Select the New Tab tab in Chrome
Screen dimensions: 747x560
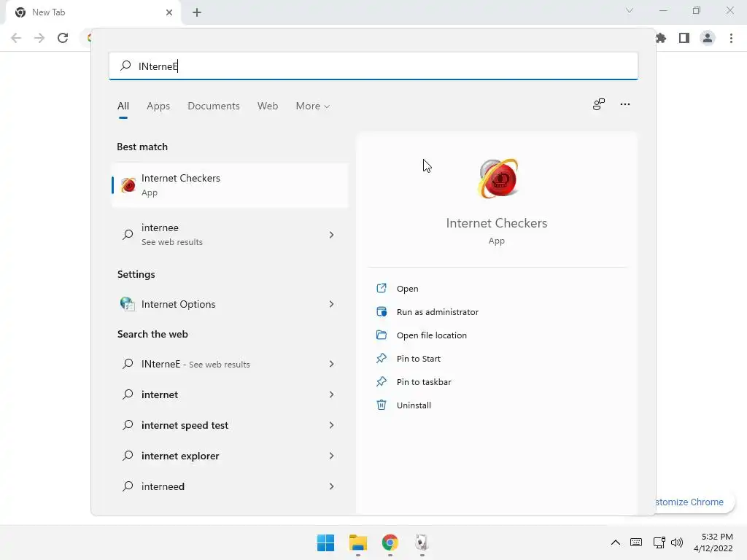(93, 12)
